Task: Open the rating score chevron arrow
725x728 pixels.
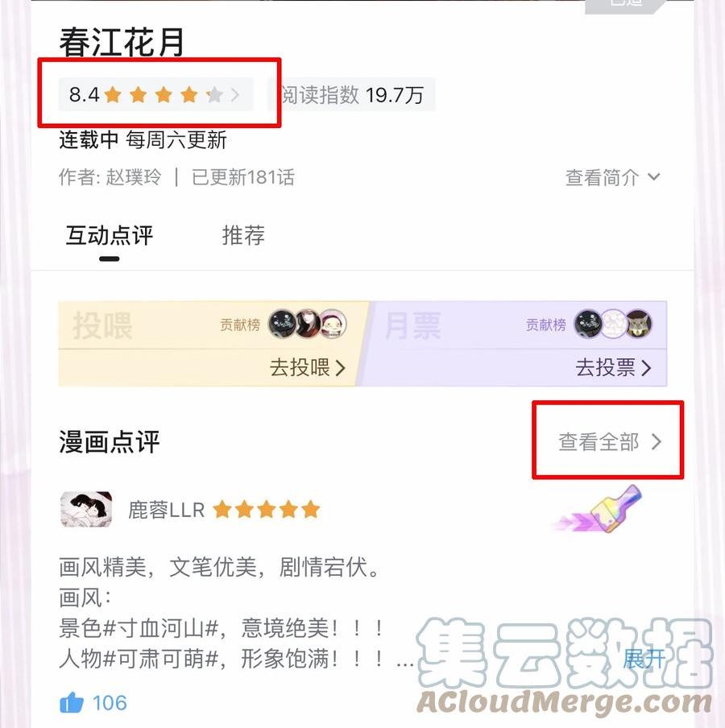Action: click(x=235, y=95)
